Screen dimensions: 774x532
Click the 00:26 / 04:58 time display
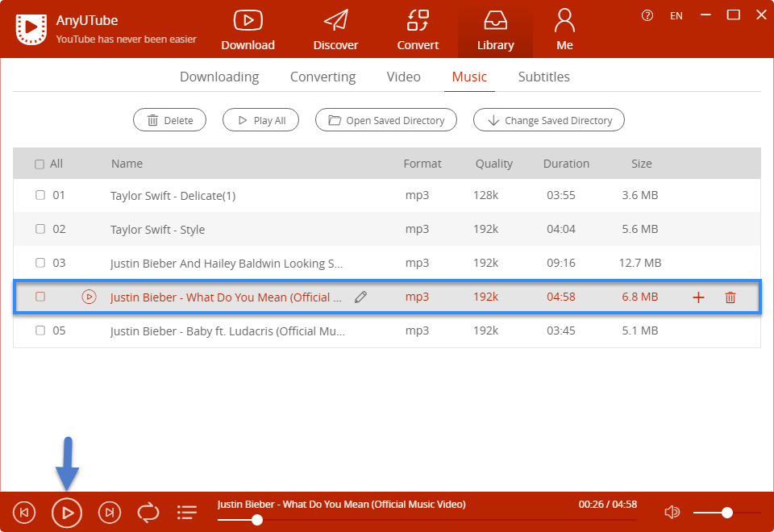(608, 505)
